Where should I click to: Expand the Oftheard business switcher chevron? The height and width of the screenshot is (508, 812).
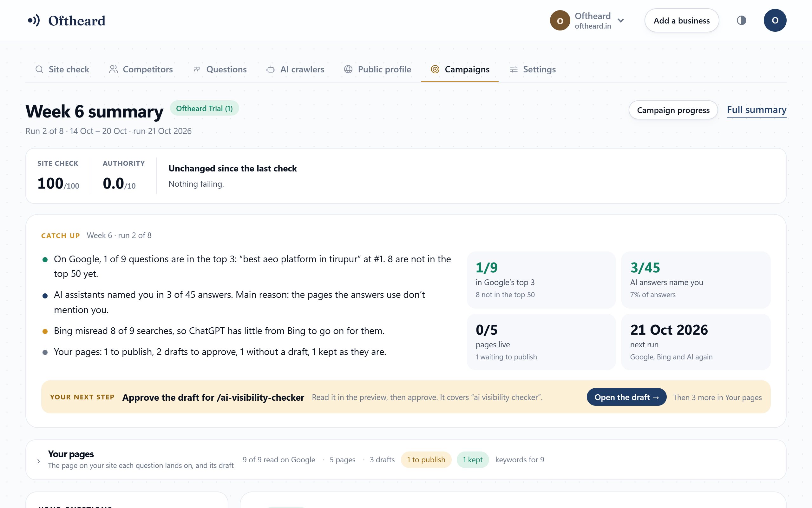pyautogui.click(x=621, y=21)
